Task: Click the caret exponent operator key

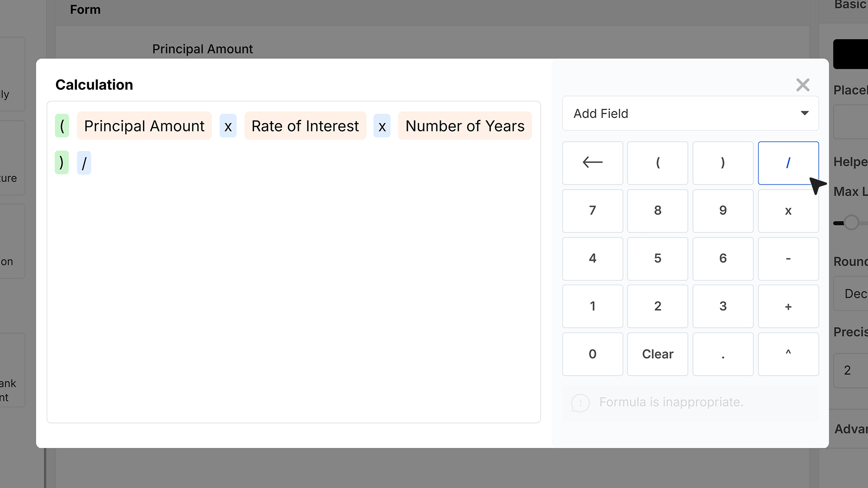Action: click(788, 354)
